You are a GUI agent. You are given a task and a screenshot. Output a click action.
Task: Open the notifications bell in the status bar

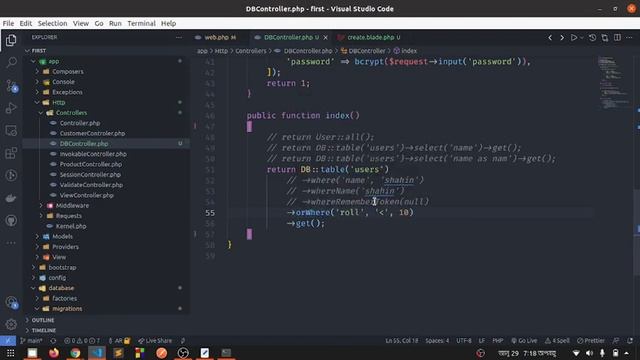630,340
